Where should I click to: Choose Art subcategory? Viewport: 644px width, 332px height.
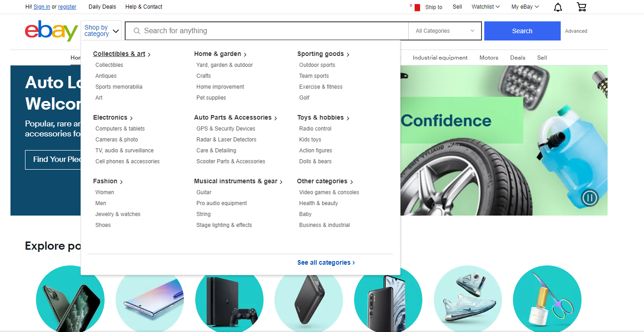click(99, 98)
